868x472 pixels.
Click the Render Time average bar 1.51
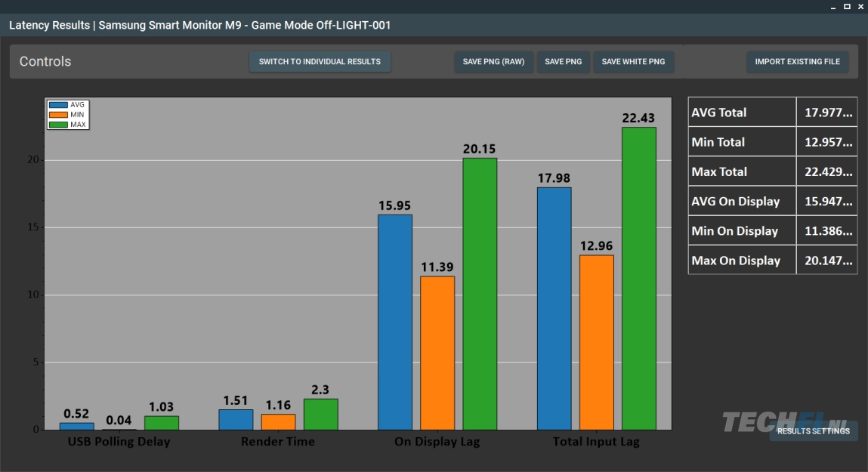236,419
